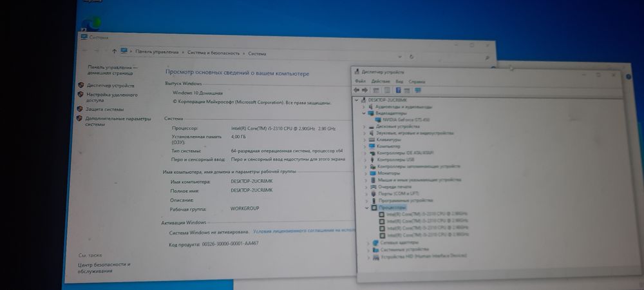Select Сетевые адаптеры item

(399, 242)
